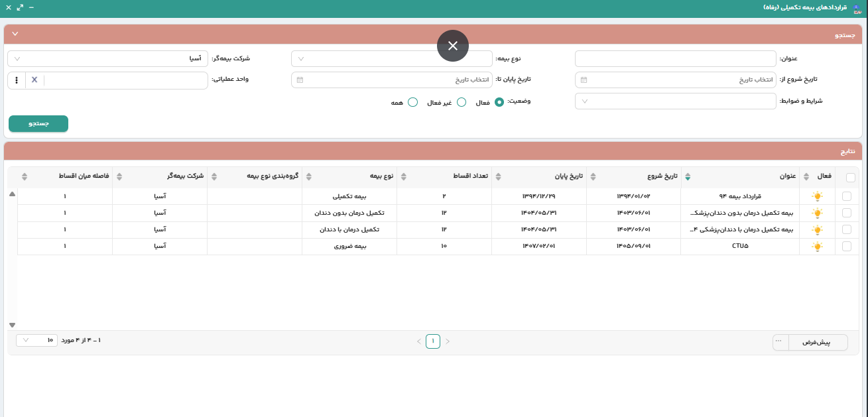The image size is (868, 417).
Task: Tick the select-all checkbox in table header
Action: click(x=851, y=177)
